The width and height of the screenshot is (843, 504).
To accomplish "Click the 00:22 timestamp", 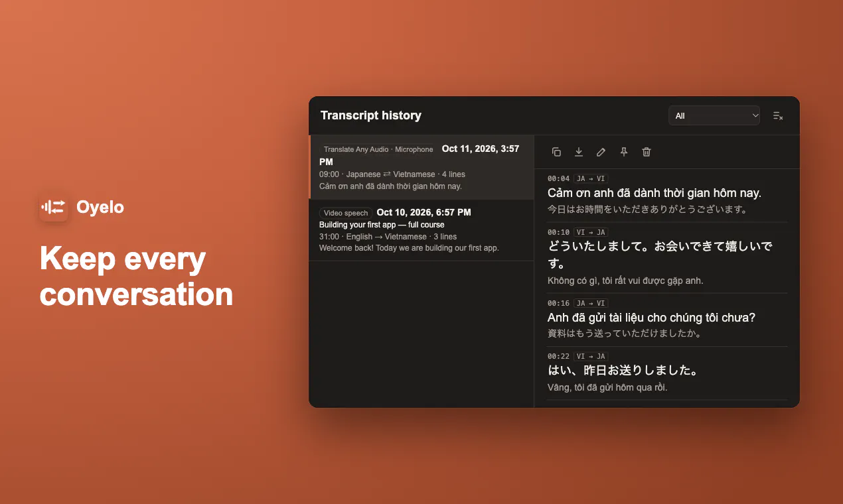I will coord(558,356).
